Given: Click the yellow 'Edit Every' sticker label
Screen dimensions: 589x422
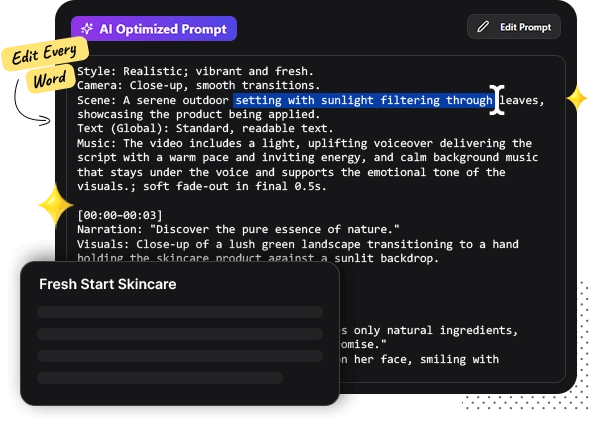Looking at the screenshot, I should 45,53.
